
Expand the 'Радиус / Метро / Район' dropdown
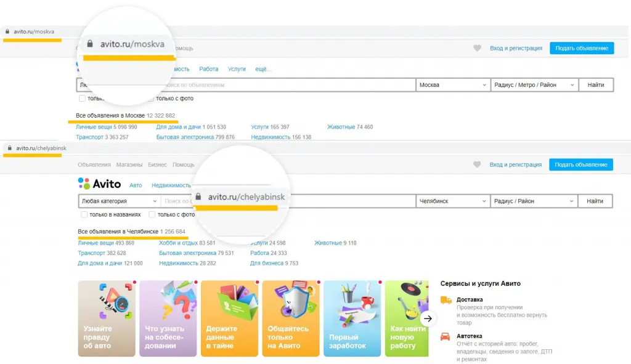click(x=534, y=85)
